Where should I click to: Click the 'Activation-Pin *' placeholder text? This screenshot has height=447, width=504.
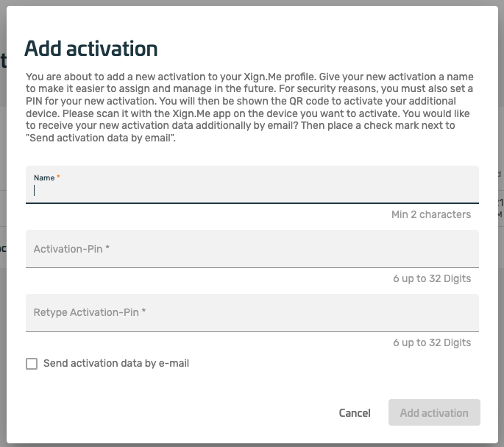coord(71,249)
